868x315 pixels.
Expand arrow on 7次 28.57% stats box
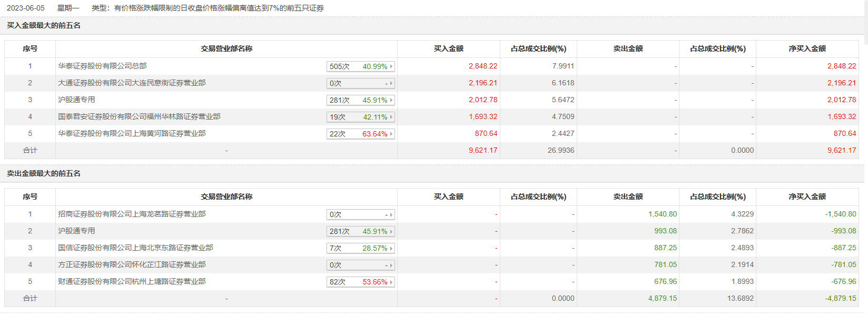391,248
